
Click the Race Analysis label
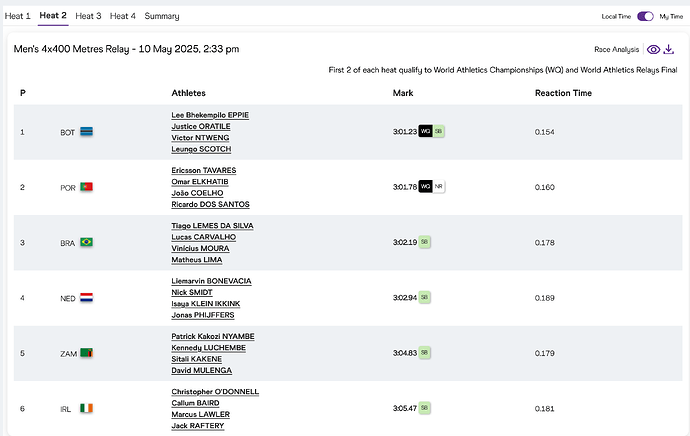616,50
